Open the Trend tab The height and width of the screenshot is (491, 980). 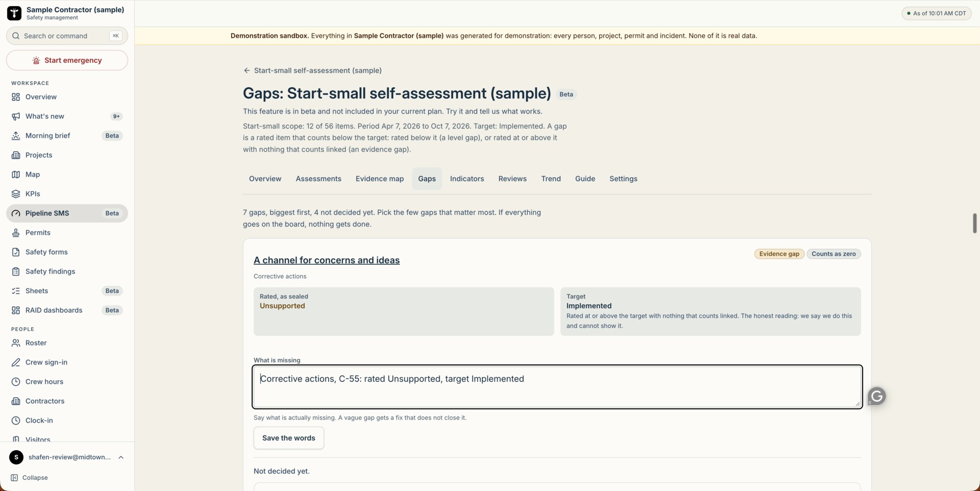click(x=551, y=179)
